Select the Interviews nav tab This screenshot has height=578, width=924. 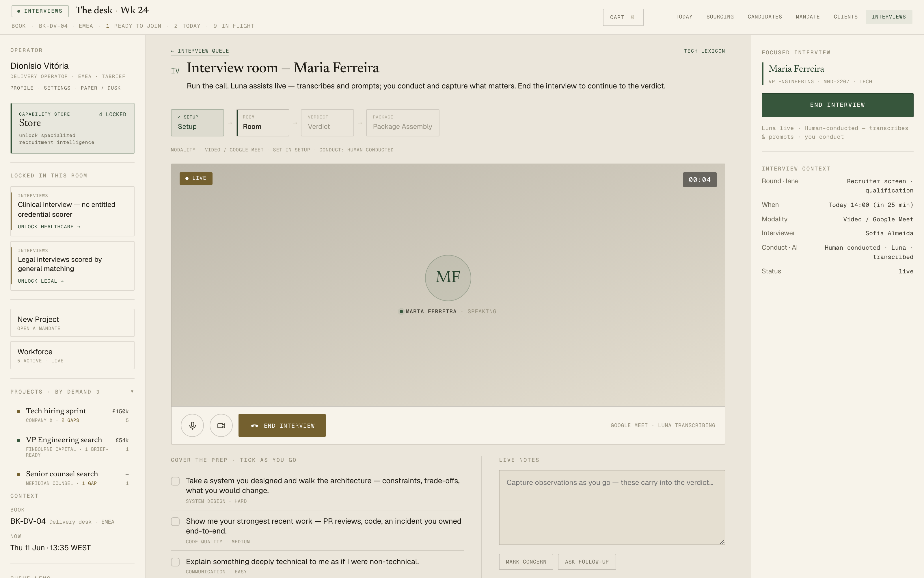pos(889,17)
